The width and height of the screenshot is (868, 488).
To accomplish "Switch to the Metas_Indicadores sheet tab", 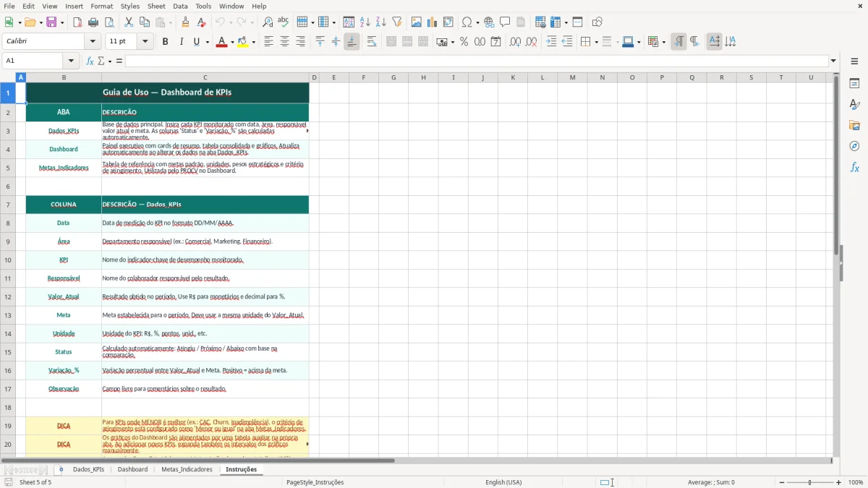I will coord(187,469).
